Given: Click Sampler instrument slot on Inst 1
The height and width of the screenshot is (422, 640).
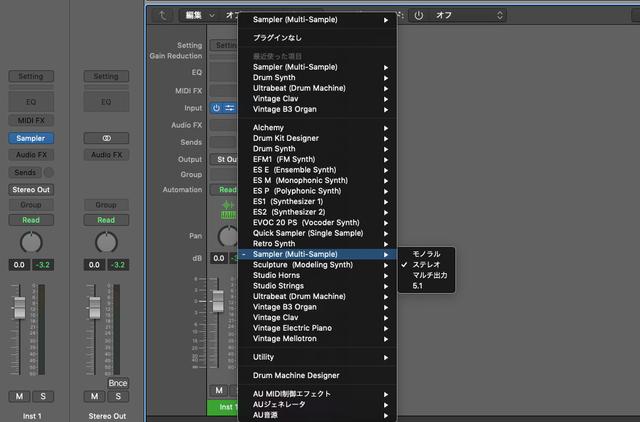Looking at the screenshot, I should [x=31, y=138].
